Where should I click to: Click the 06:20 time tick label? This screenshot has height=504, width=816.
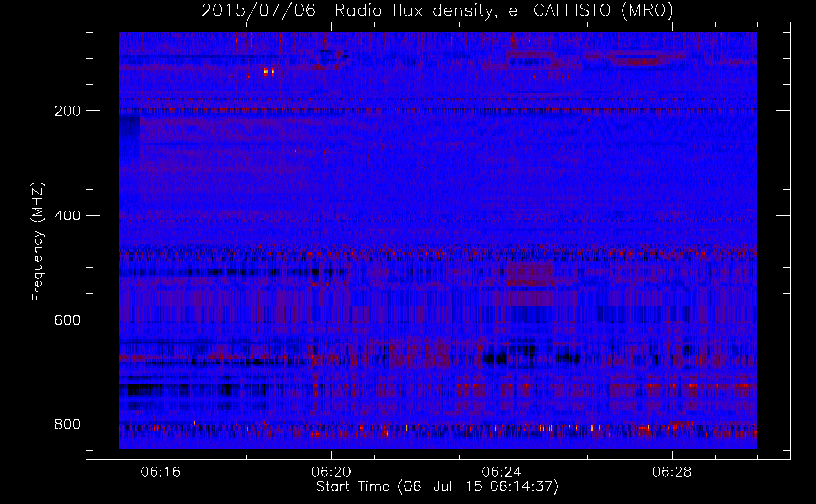331,472
